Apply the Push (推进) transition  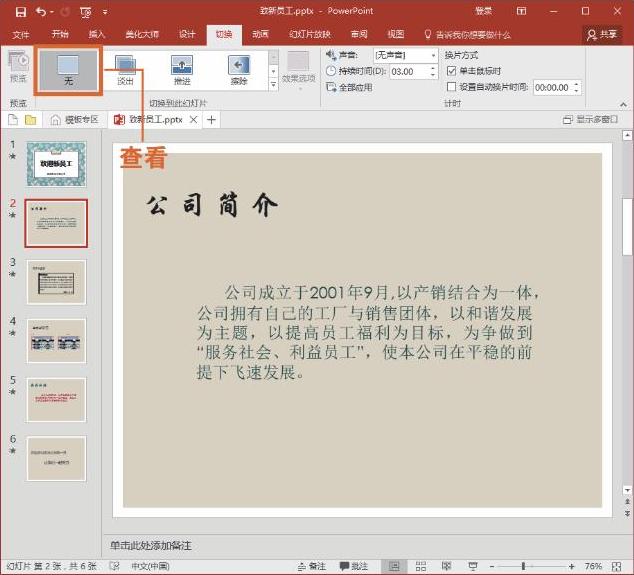182,70
